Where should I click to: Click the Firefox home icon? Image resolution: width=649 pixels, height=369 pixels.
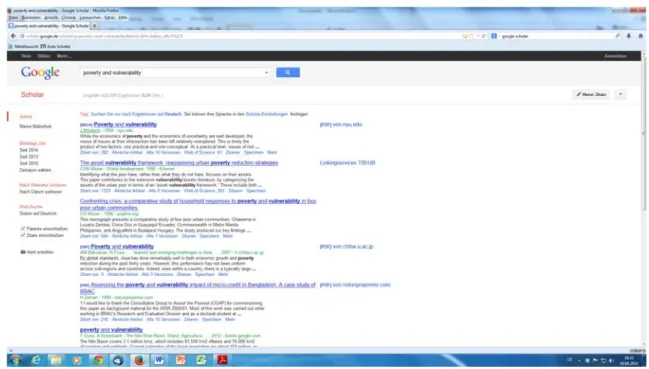tap(640, 36)
